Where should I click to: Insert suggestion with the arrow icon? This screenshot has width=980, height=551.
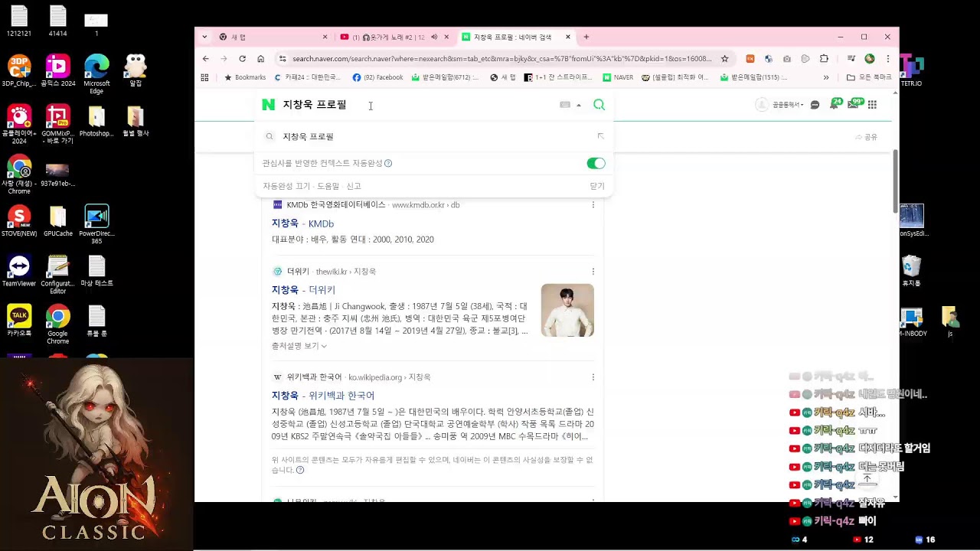tap(600, 136)
